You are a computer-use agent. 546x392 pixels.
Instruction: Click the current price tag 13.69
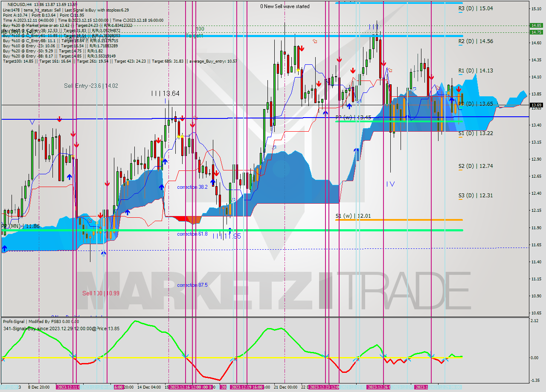click(x=536, y=105)
